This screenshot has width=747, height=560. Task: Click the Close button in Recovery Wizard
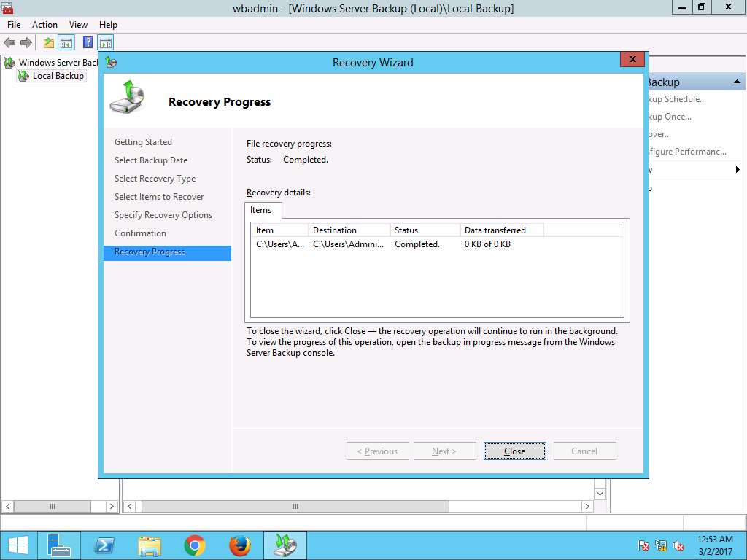[x=514, y=451]
